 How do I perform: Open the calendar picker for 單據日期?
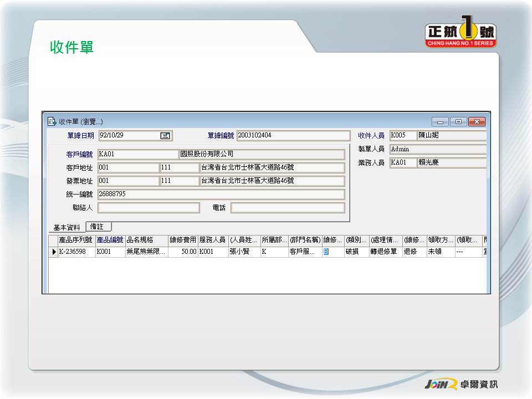(x=165, y=136)
